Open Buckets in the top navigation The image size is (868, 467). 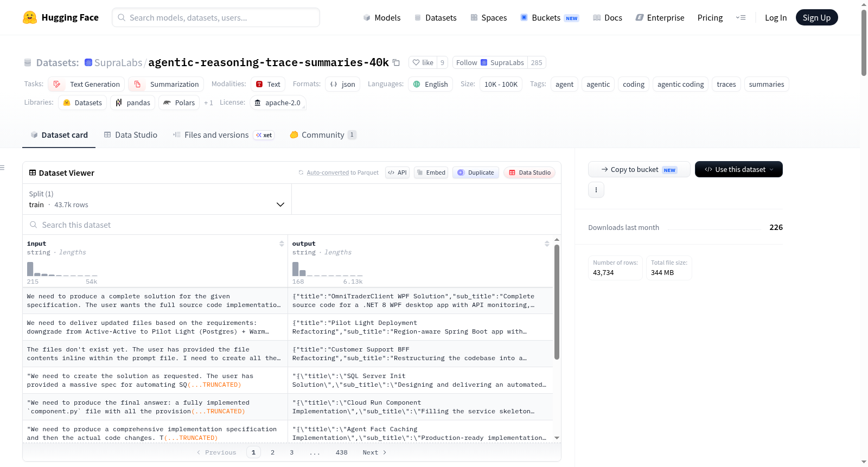pyautogui.click(x=550, y=17)
